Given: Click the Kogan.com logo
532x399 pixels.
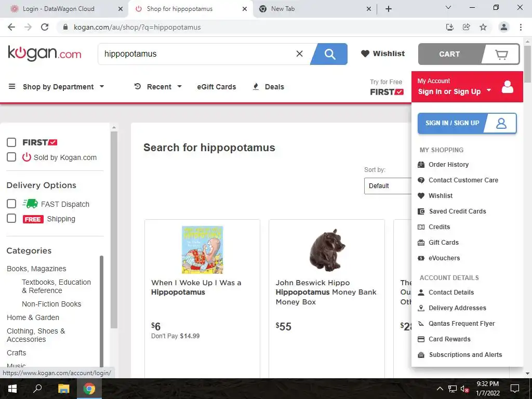Looking at the screenshot, I should click(x=45, y=54).
